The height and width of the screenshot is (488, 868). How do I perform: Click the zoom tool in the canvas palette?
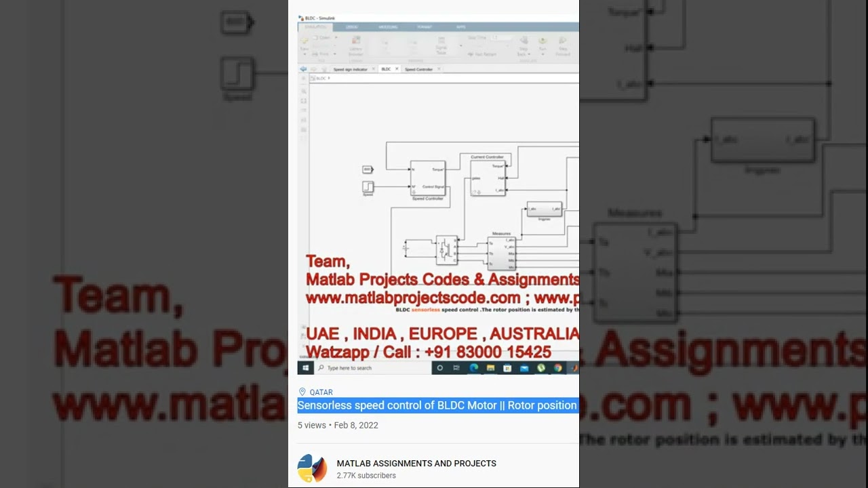point(303,90)
